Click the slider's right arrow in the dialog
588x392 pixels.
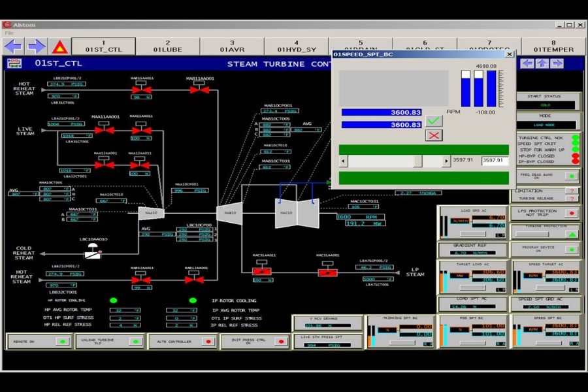point(446,161)
